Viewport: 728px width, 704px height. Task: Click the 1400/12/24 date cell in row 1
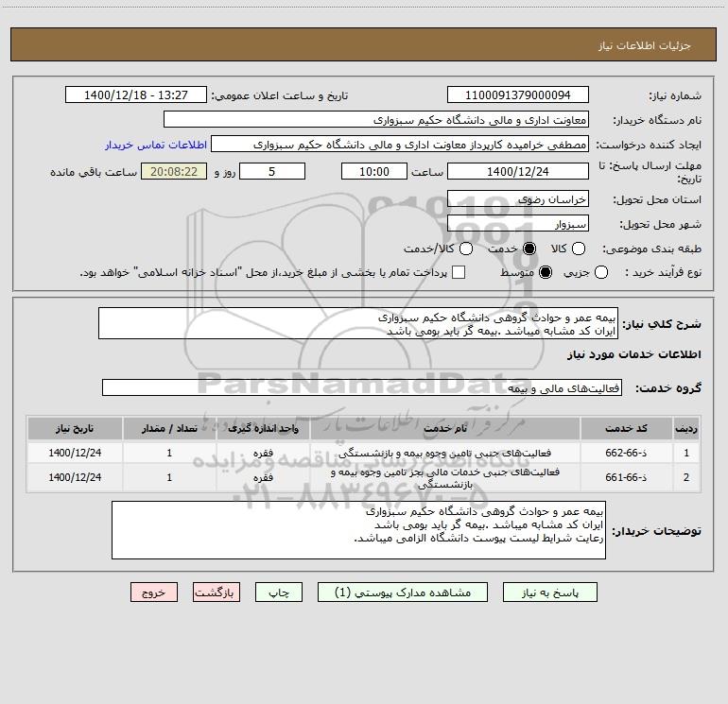[75, 453]
